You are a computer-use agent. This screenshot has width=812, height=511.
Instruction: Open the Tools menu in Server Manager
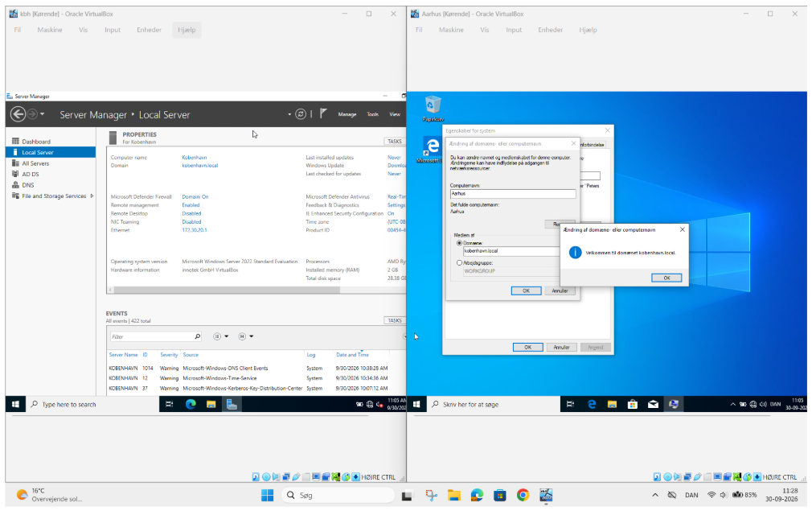373,114
